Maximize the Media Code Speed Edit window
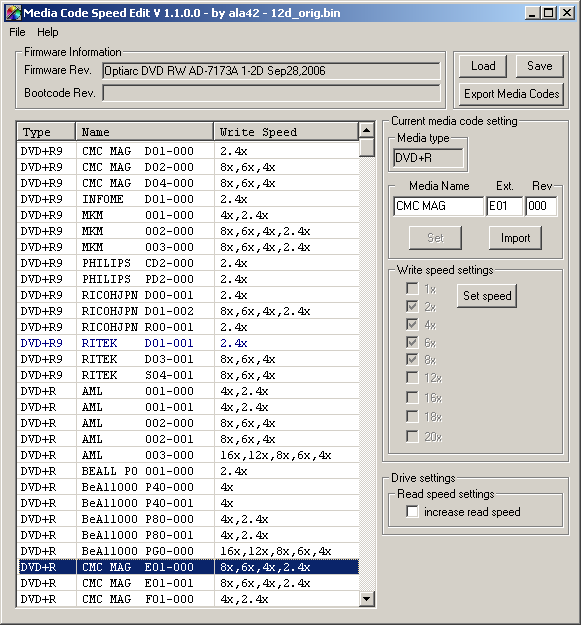The width and height of the screenshot is (581, 625). click(549, 13)
